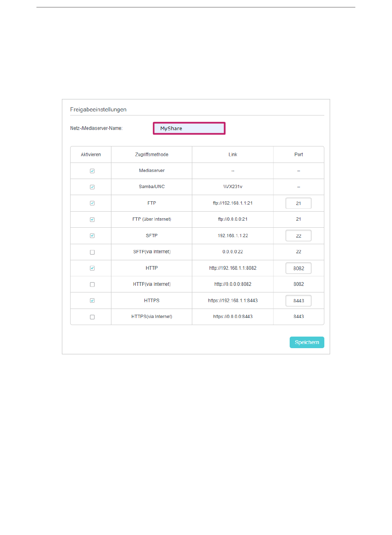The width and height of the screenshot is (392, 535).
Task: Disable the Samba/UNC checkbox
Action: tap(92, 187)
